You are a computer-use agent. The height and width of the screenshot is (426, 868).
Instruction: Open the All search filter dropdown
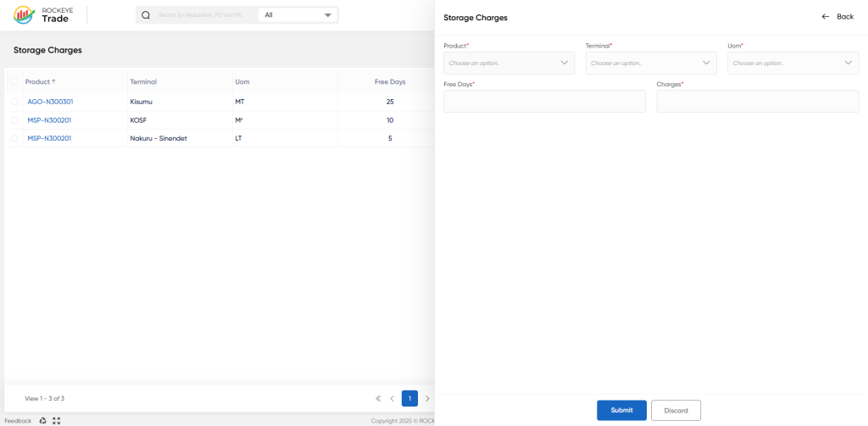coord(298,15)
